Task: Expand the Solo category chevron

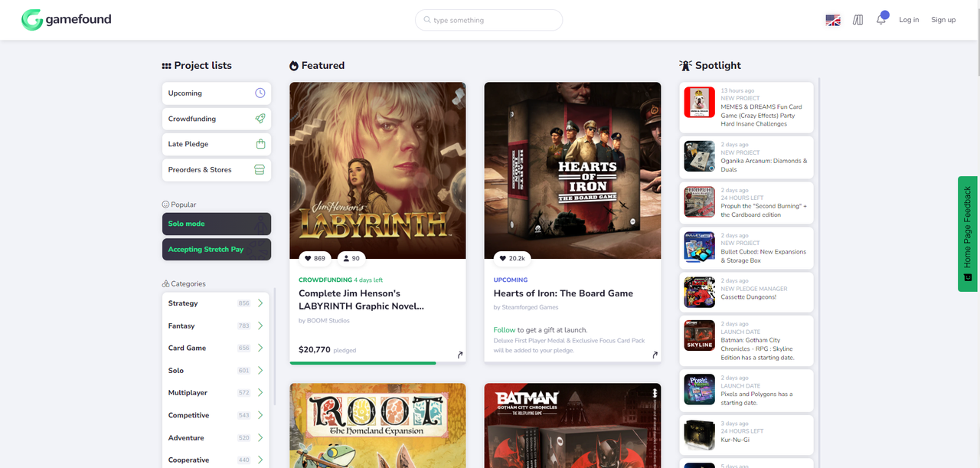Action: point(260,370)
